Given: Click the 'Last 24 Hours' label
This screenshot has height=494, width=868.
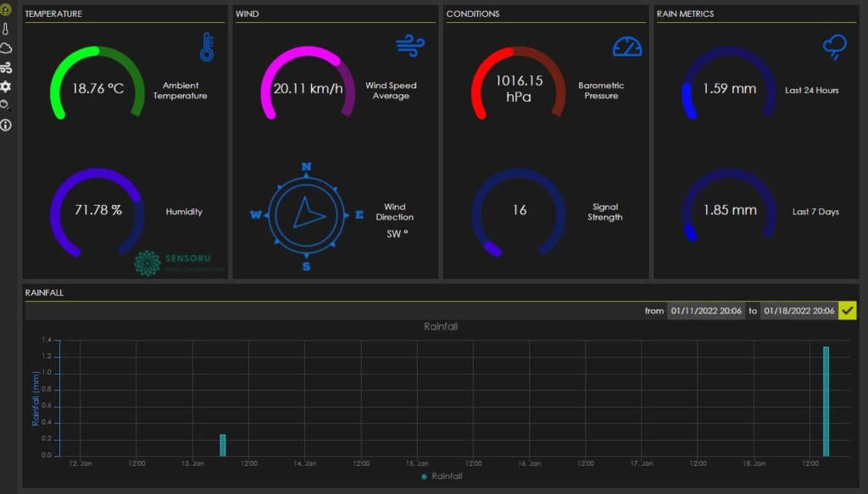Looking at the screenshot, I should 811,90.
